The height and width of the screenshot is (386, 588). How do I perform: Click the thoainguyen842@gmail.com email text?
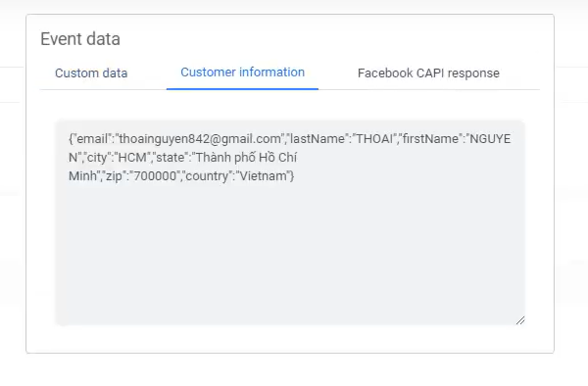coord(200,139)
